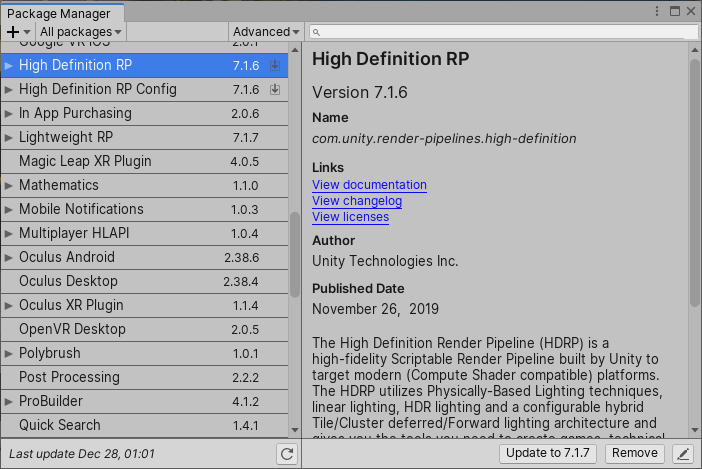Select the Package Manager tab
Screen dimensions: 702x469
58,13
